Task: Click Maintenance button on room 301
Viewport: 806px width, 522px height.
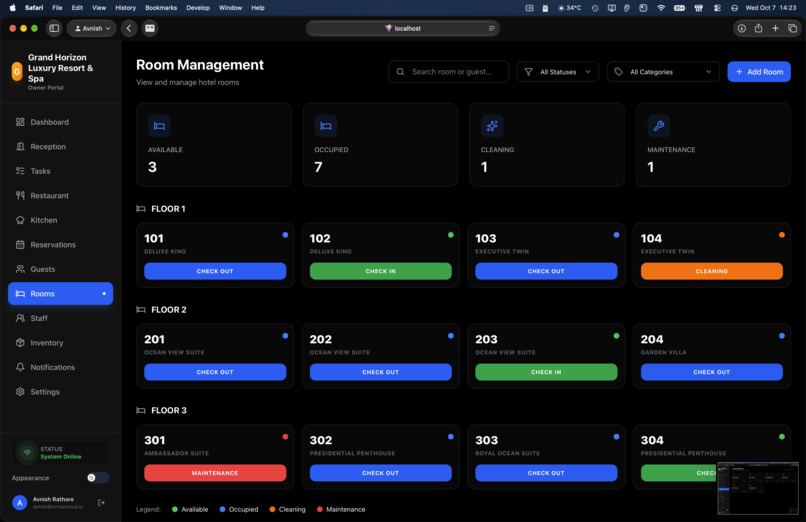Action: point(215,473)
